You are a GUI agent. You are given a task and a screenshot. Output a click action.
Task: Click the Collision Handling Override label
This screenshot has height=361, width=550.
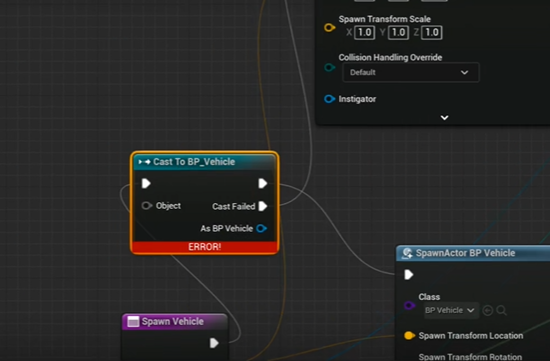[x=390, y=57]
